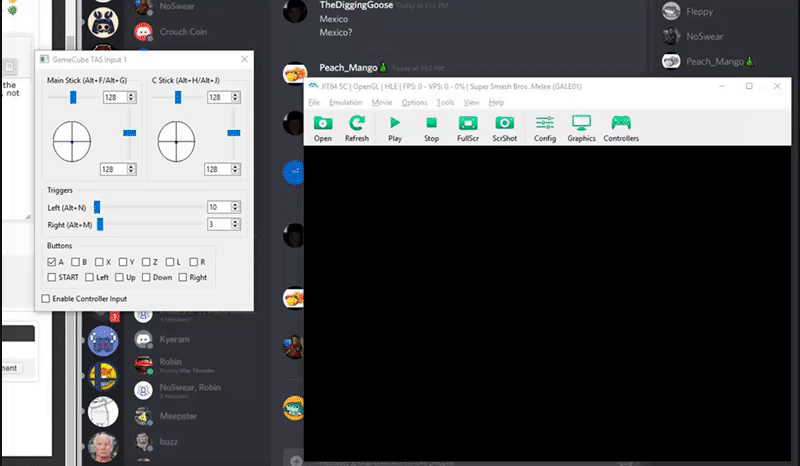This screenshot has height=466, width=800.
Task: Start emulation with the Play icon
Action: point(395,128)
